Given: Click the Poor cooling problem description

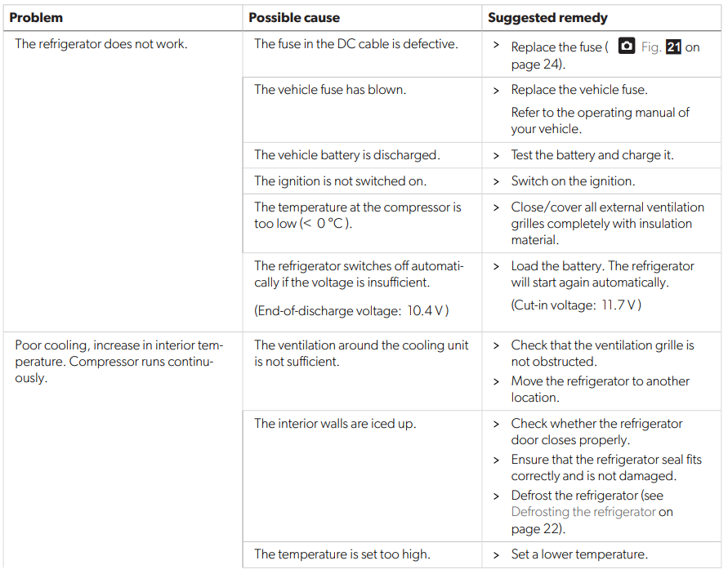Looking at the screenshot, I should (118, 362).
